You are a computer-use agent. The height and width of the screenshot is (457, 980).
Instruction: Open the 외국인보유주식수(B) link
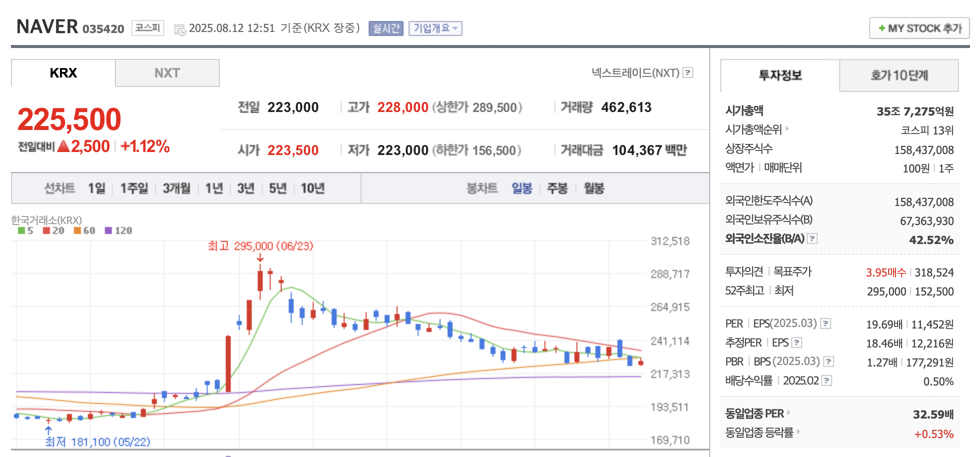(769, 219)
